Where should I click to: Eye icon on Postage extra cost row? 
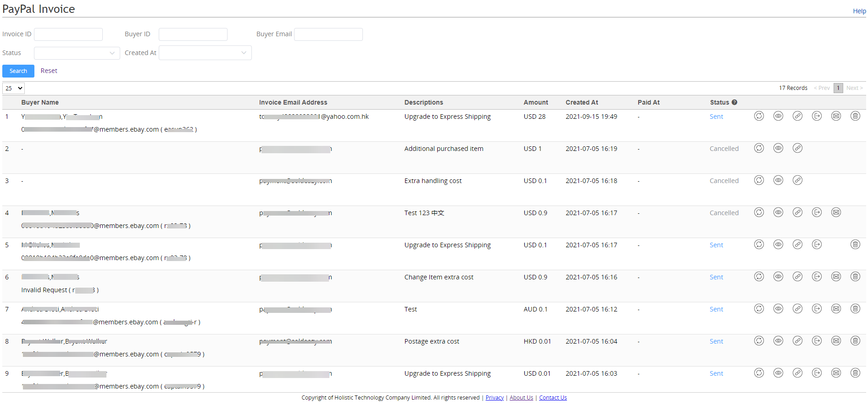[x=779, y=341]
